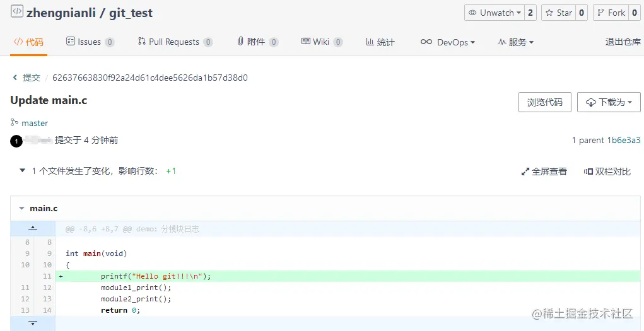Expand the DevOps dropdown menu
This screenshot has height=331, width=644.
tap(448, 42)
